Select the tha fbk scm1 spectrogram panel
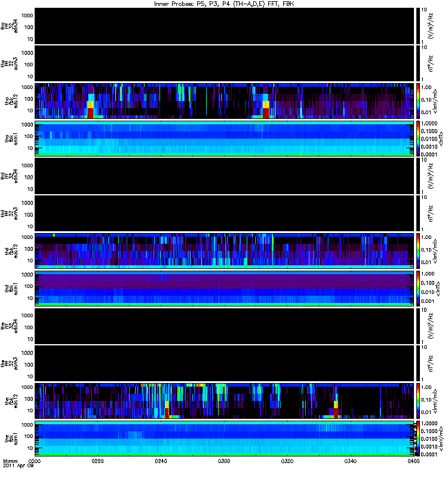Screen dimensions: 448x478 (225, 139)
